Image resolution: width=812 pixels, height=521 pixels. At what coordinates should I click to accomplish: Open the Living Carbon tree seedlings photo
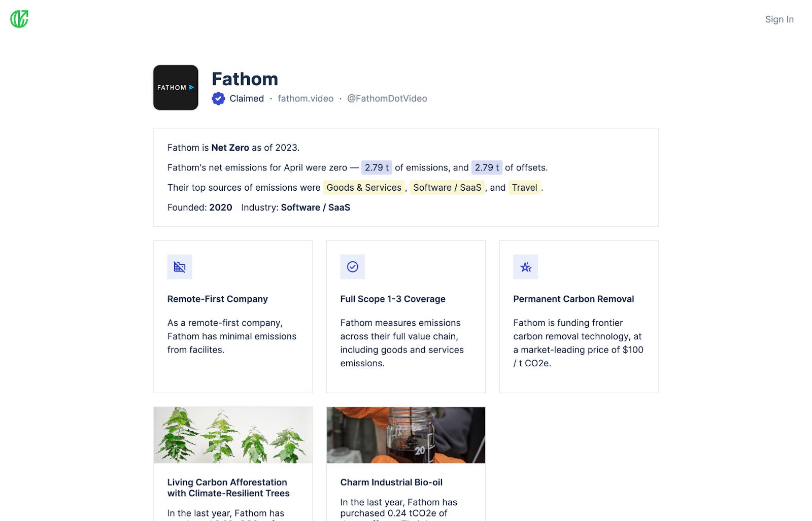[x=233, y=435]
